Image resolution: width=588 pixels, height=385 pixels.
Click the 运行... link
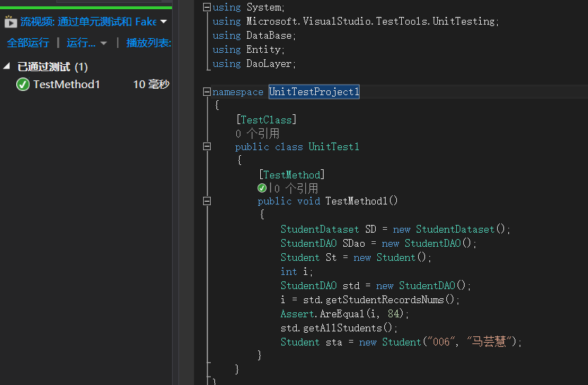coord(80,43)
